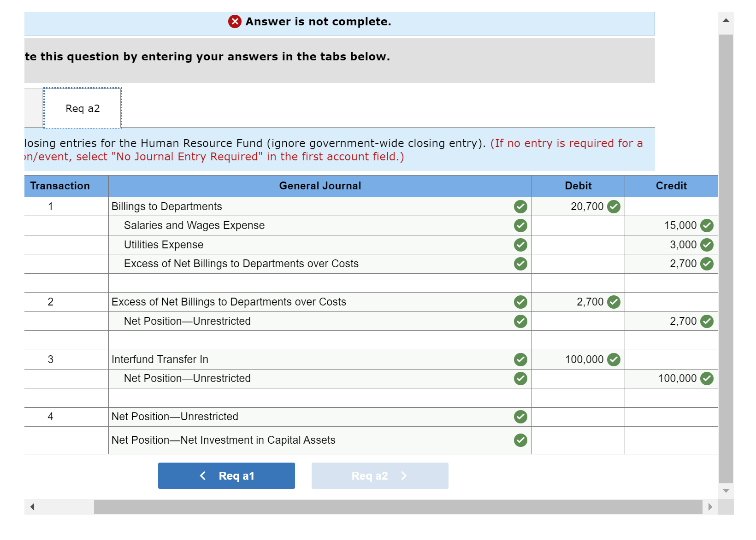Open transaction 2 Net Position—Unrestricted account field
Viewport: 756px width, 540px height.
pyautogui.click(x=320, y=321)
